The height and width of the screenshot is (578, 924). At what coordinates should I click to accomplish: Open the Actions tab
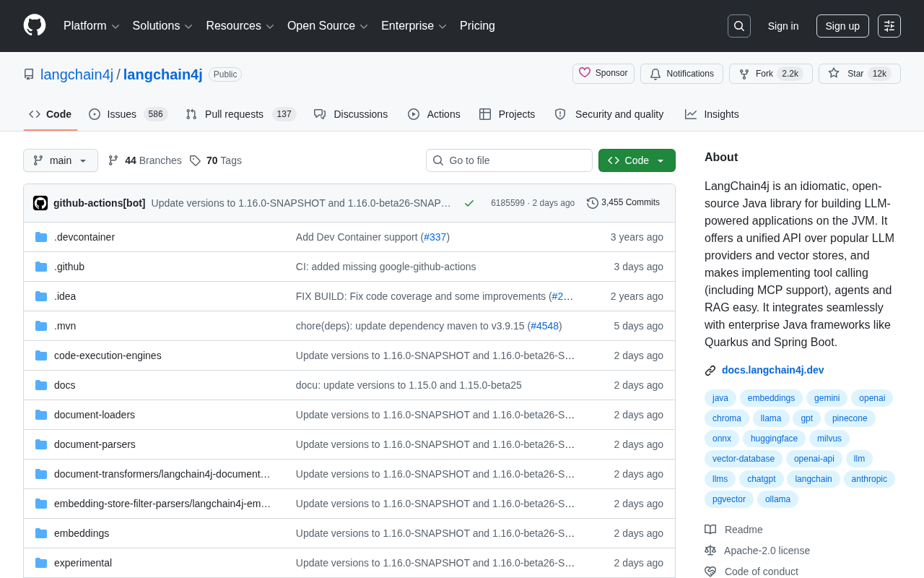(434, 114)
